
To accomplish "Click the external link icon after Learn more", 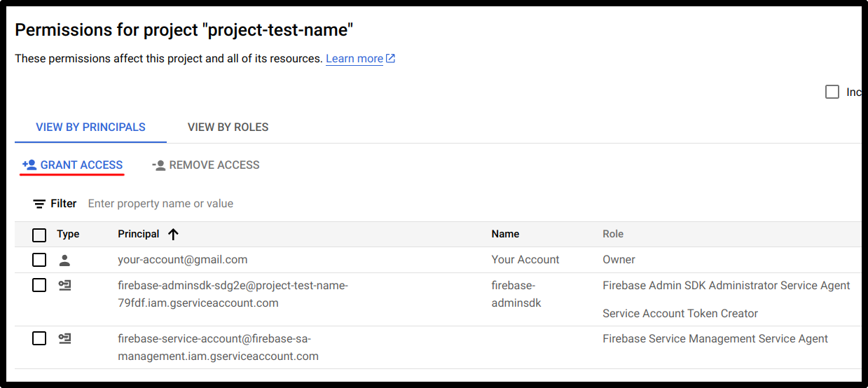I will click(x=391, y=59).
